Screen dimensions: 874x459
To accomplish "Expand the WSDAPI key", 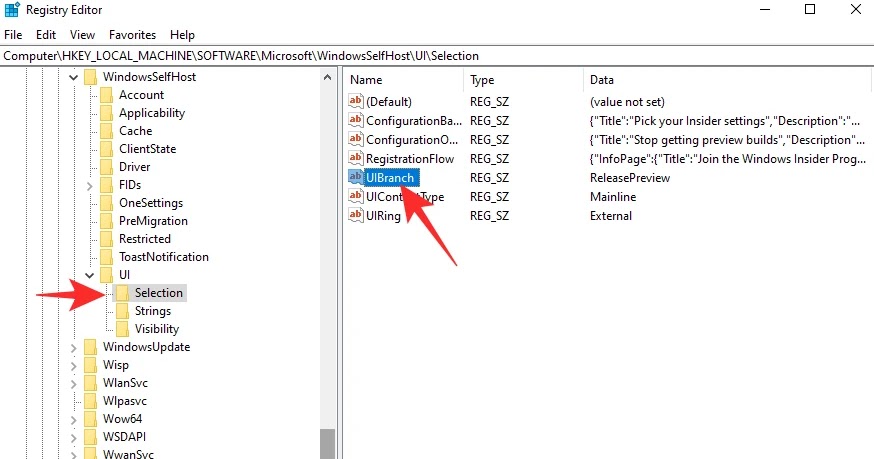I will [74, 437].
